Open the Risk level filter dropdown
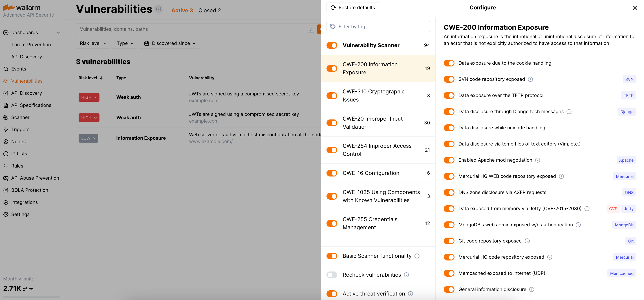 (x=93, y=43)
